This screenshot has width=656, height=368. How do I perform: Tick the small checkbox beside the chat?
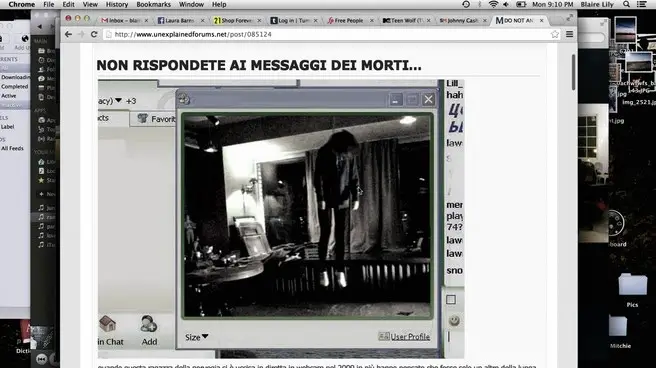[451, 299]
